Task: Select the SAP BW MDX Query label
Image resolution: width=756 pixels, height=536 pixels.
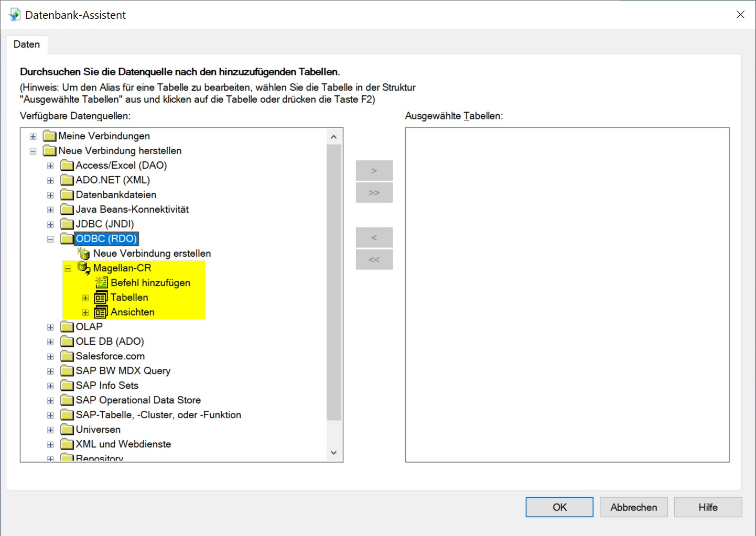Action: pos(123,371)
